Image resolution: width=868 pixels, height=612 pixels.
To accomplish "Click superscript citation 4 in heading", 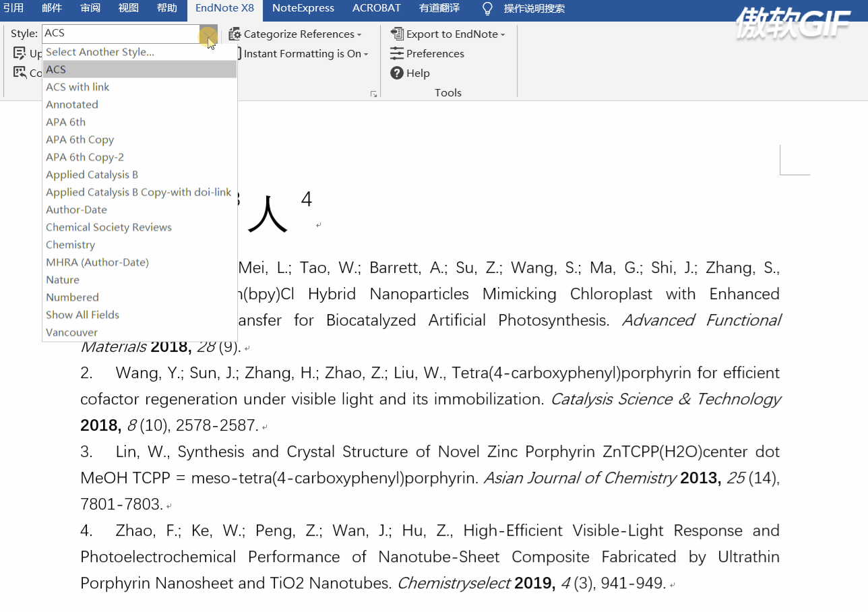I will (307, 200).
